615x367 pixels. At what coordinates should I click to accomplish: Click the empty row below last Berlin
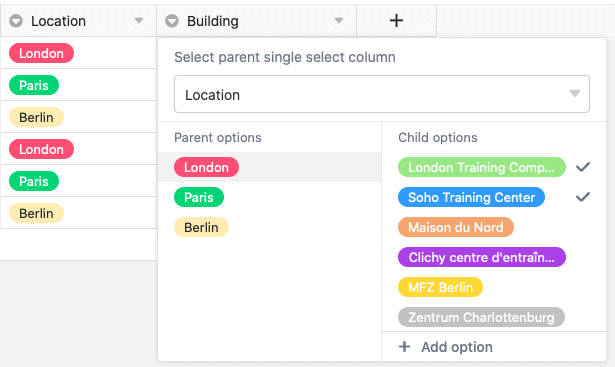coord(78,244)
